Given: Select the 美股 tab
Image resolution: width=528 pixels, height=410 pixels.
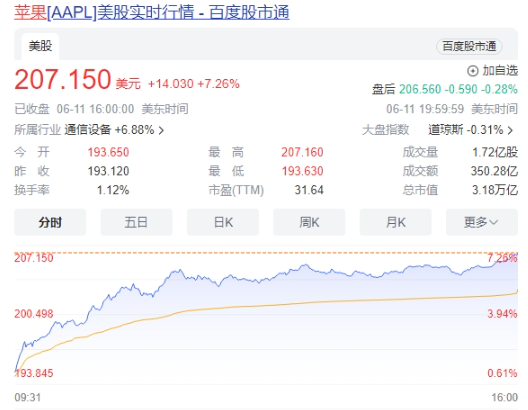Looking at the screenshot, I should pyautogui.click(x=40, y=46).
